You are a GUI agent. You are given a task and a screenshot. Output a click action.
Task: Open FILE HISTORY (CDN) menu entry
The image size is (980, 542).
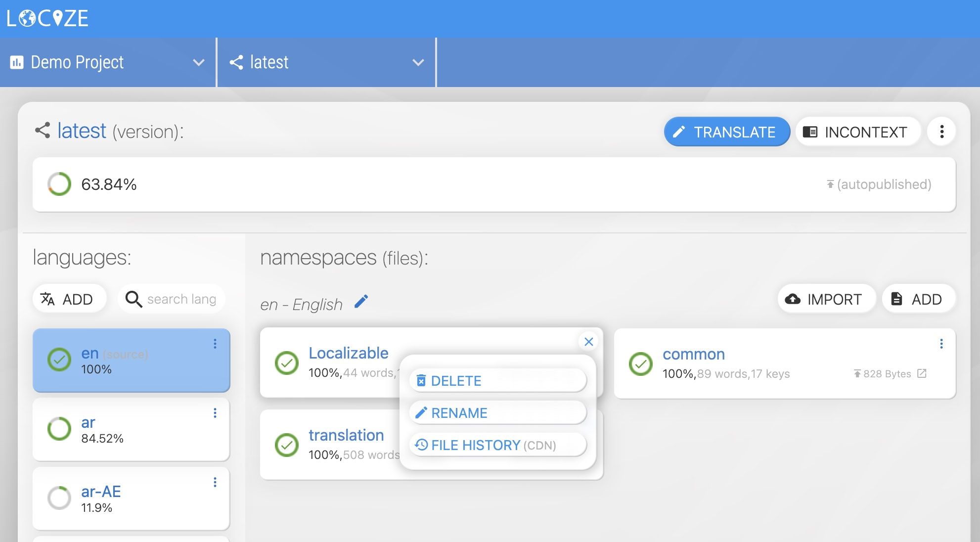coord(498,445)
